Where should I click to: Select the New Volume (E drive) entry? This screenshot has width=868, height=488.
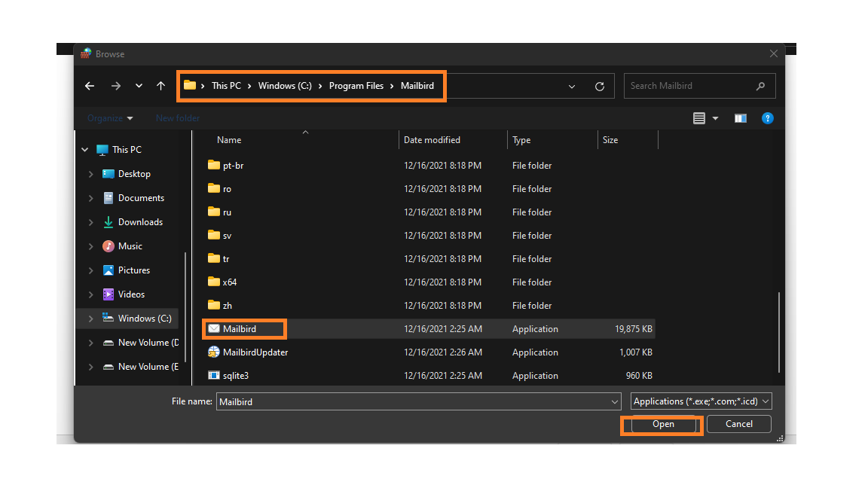click(x=148, y=367)
